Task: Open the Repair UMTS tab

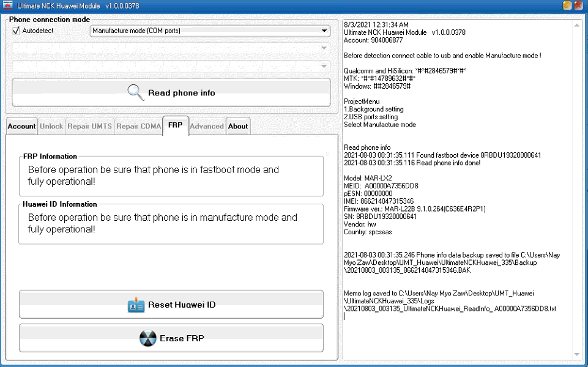Action: coord(89,127)
